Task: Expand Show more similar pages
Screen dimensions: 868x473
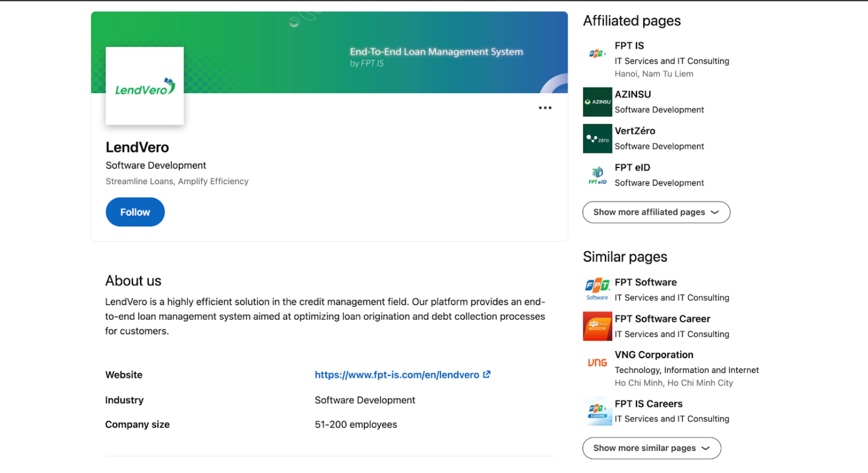Action: click(x=652, y=448)
